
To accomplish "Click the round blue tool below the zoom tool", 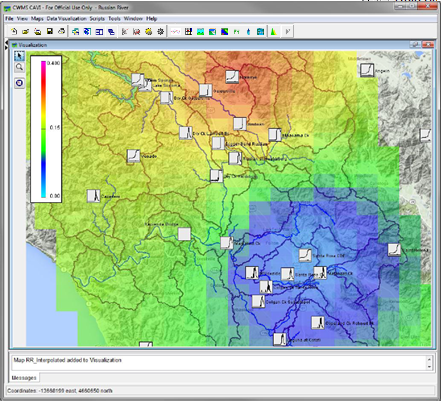I will point(19,83).
